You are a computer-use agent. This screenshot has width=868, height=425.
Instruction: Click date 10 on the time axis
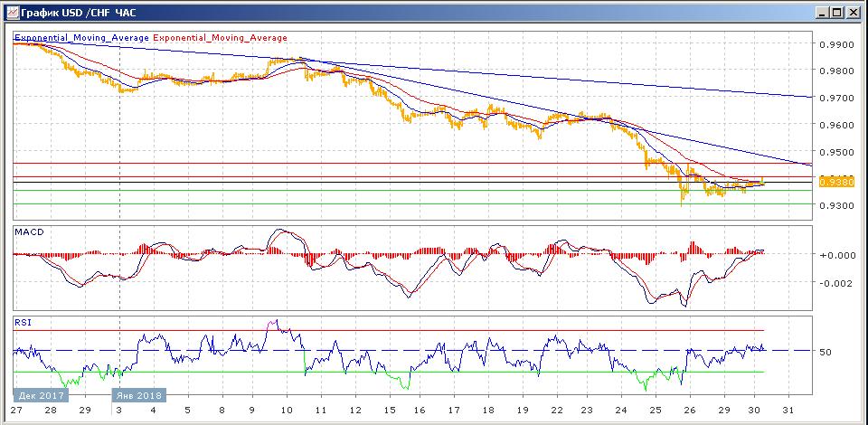287,411
